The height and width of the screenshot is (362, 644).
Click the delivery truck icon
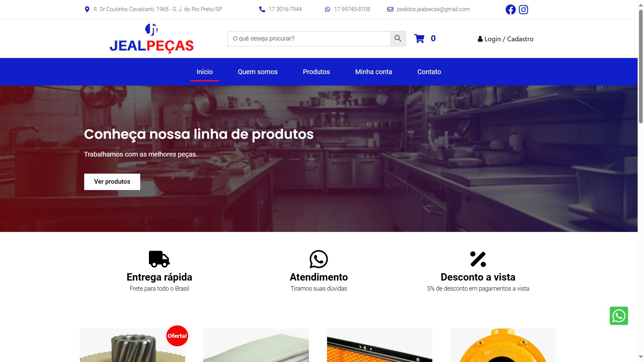(159, 259)
